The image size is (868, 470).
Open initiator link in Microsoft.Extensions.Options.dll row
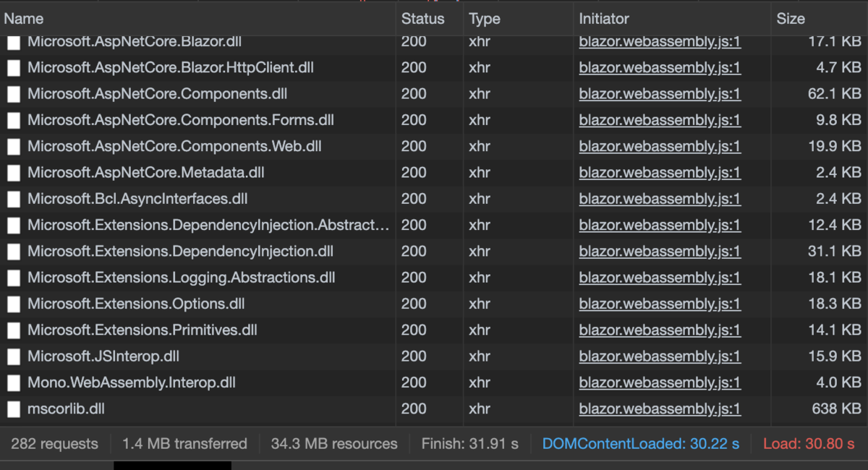[660, 304]
